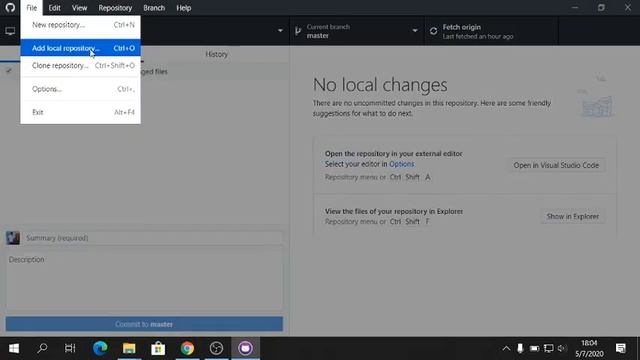This screenshot has height=360, width=640.
Task: Open the Repository menu
Action: pyautogui.click(x=115, y=8)
